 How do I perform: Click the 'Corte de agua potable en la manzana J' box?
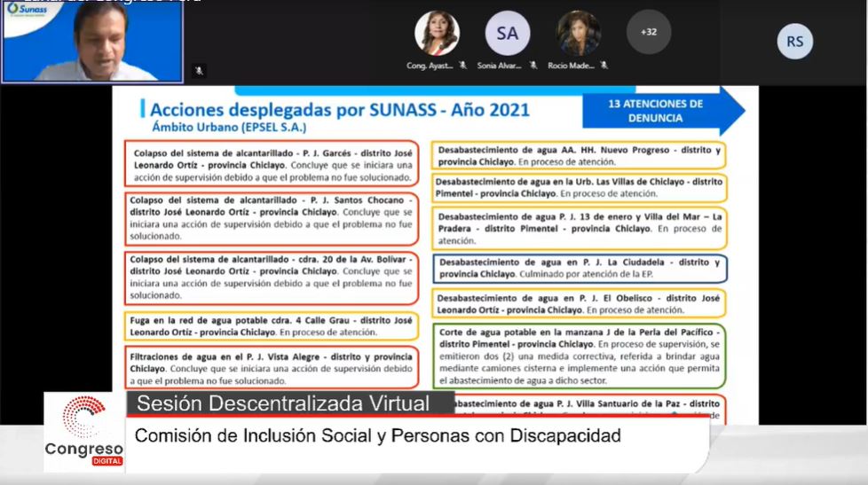coord(579,356)
